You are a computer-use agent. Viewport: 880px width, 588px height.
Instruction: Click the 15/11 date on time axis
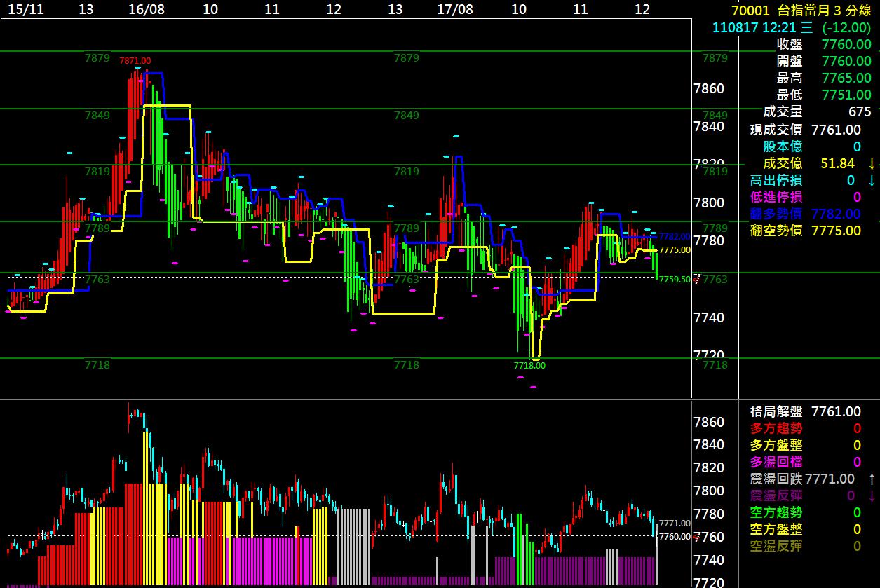(25, 9)
